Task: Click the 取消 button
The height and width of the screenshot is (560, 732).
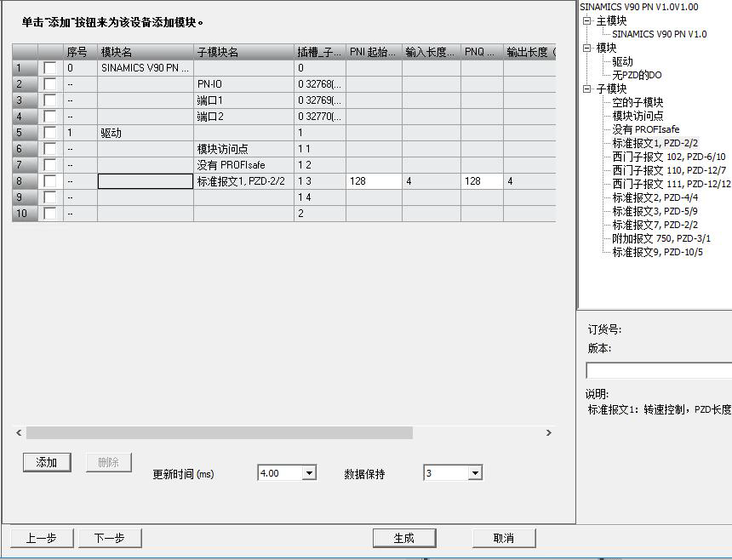Action: tap(504, 538)
